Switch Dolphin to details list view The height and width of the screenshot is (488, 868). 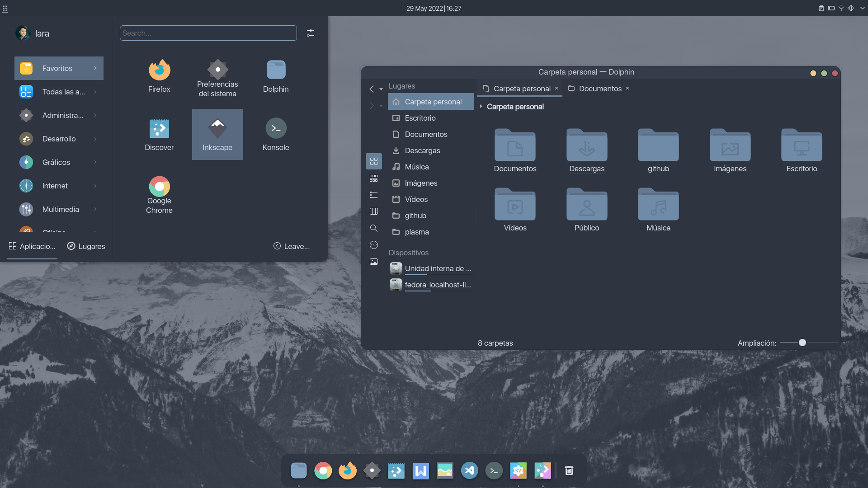point(374,195)
